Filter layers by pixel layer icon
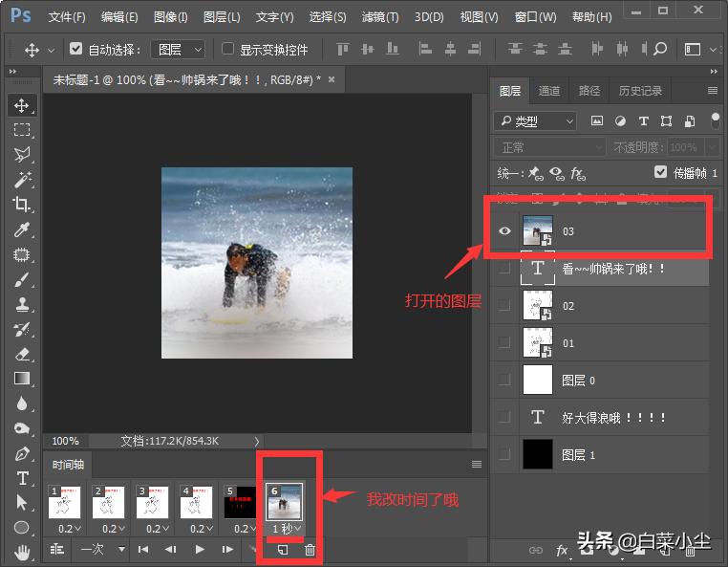The width and height of the screenshot is (728, 567). click(596, 121)
